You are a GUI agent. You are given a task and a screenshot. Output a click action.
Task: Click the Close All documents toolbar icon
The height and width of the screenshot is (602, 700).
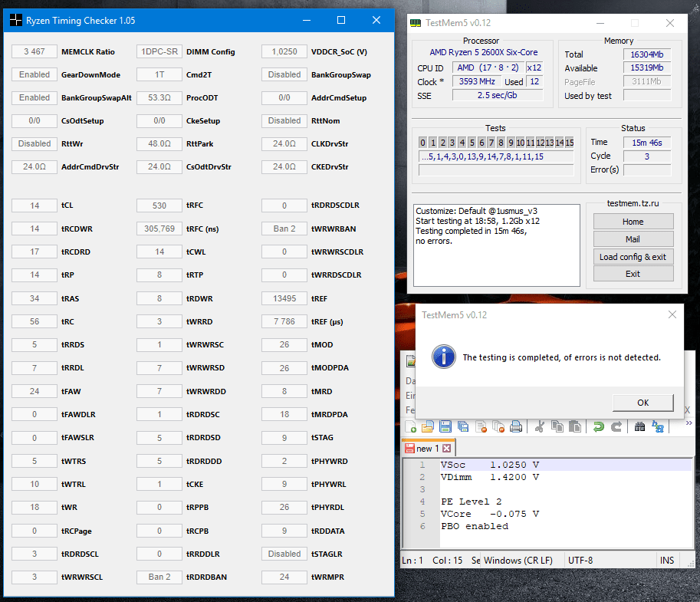[498, 427]
